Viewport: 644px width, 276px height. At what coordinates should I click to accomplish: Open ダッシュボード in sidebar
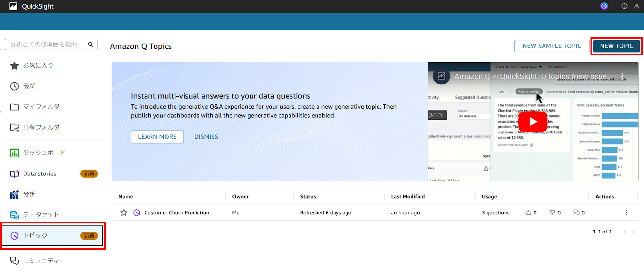coord(38,153)
